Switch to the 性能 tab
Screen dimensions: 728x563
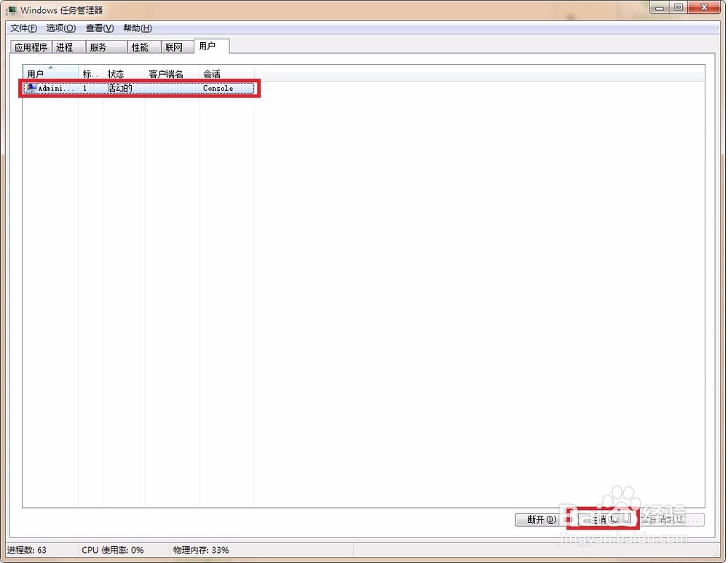(x=143, y=46)
